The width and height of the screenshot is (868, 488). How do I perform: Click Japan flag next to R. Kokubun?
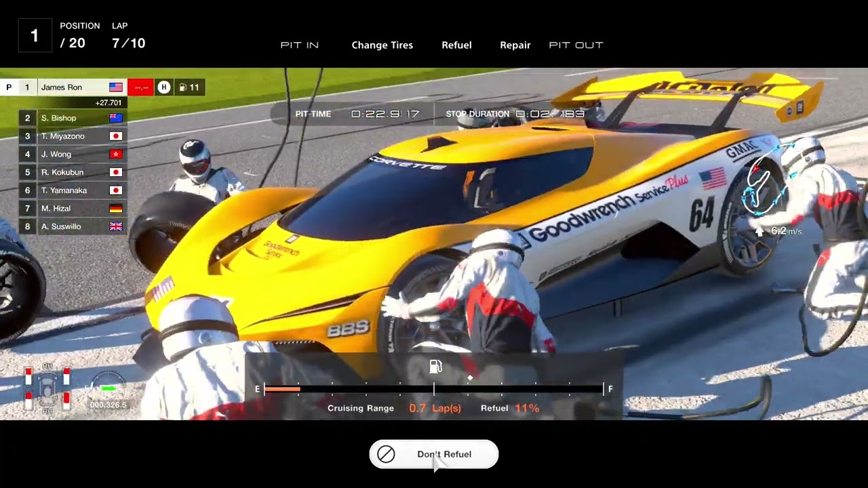click(116, 172)
